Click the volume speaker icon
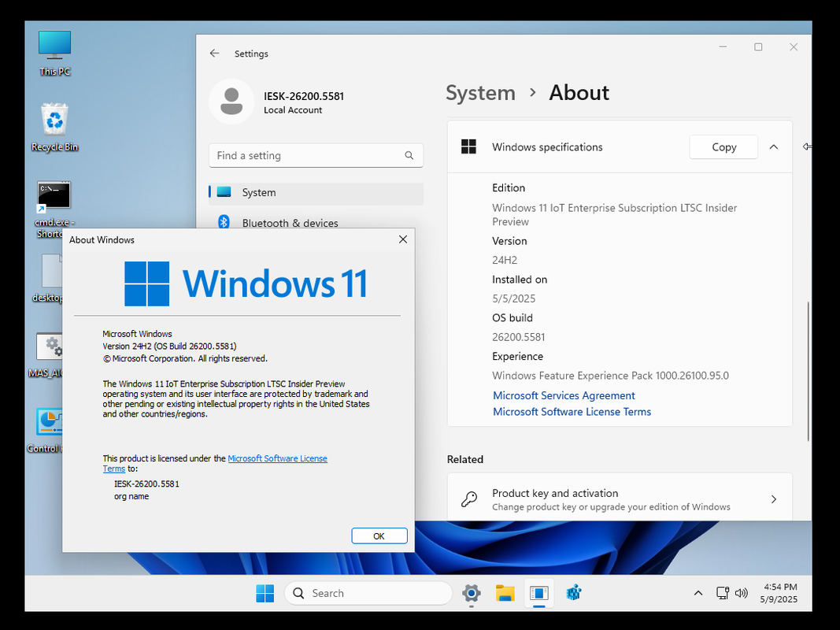This screenshot has height=630, width=840. click(x=742, y=593)
